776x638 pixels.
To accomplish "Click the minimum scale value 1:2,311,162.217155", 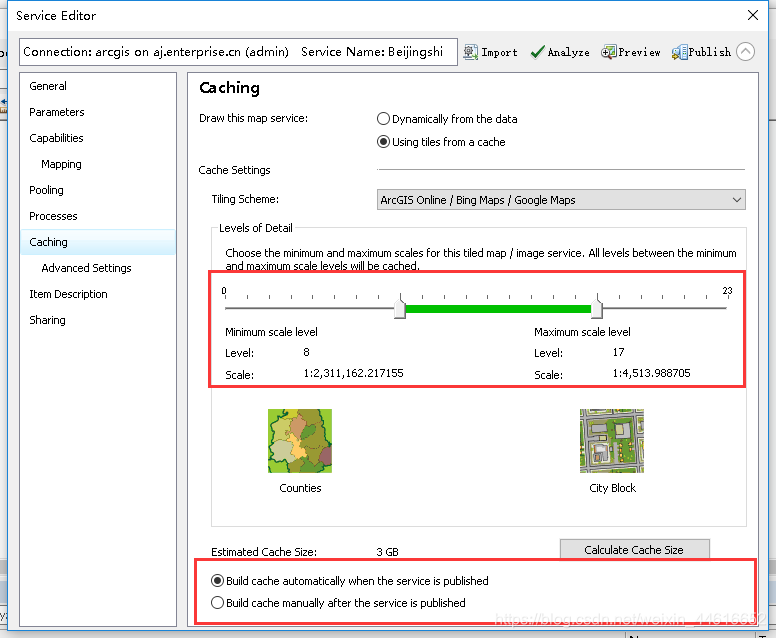I will pos(353,373).
